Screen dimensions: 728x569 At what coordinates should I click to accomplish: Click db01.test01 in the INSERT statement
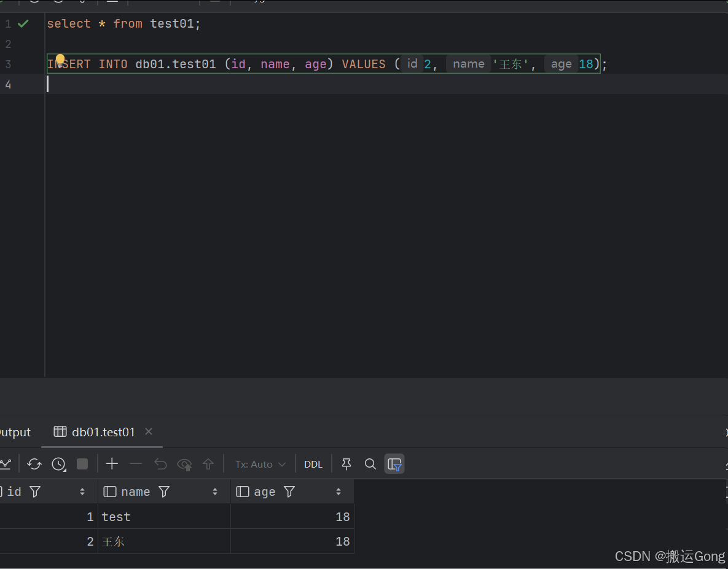point(176,64)
